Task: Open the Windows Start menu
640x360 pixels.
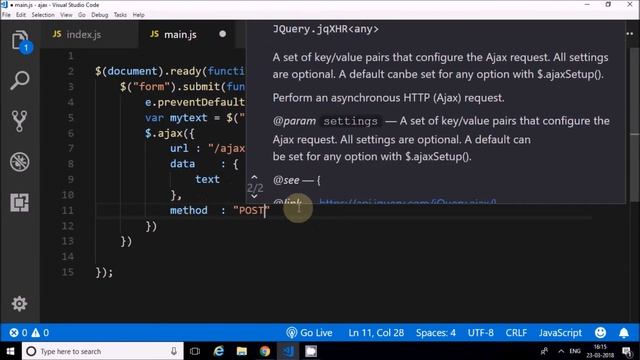Action: [x=10, y=351]
